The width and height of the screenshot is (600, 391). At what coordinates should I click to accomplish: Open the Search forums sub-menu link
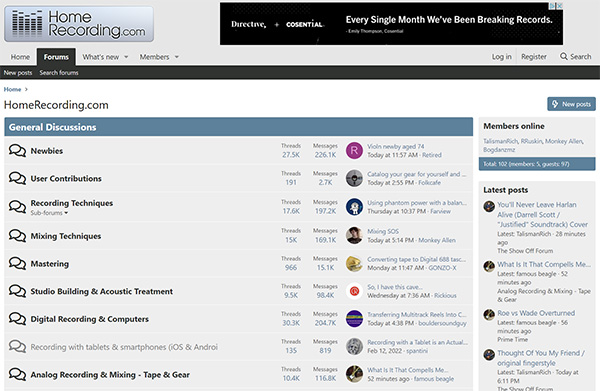(59, 73)
